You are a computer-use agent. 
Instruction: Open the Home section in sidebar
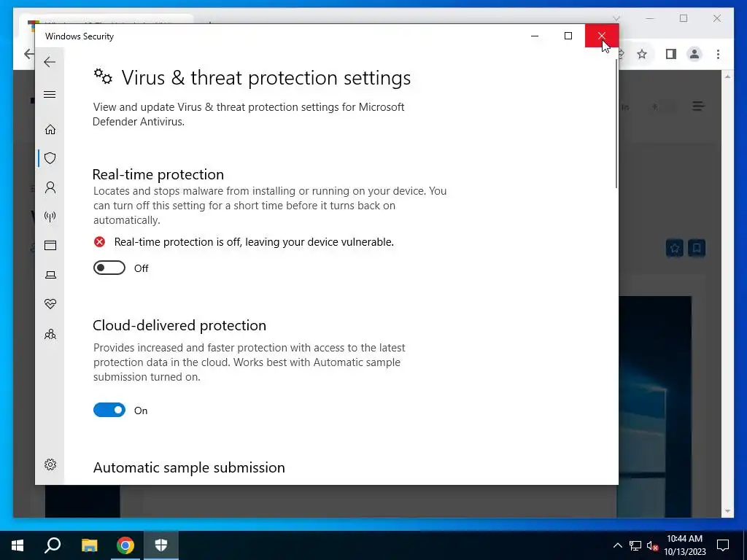pyautogui.click(x=50, y=130)
